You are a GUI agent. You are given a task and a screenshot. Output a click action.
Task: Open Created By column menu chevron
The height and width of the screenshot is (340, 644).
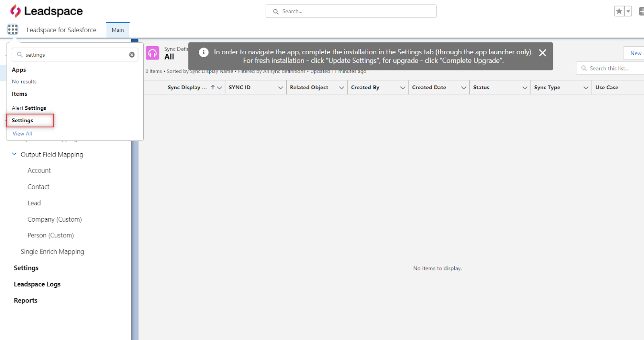point(402,88)
